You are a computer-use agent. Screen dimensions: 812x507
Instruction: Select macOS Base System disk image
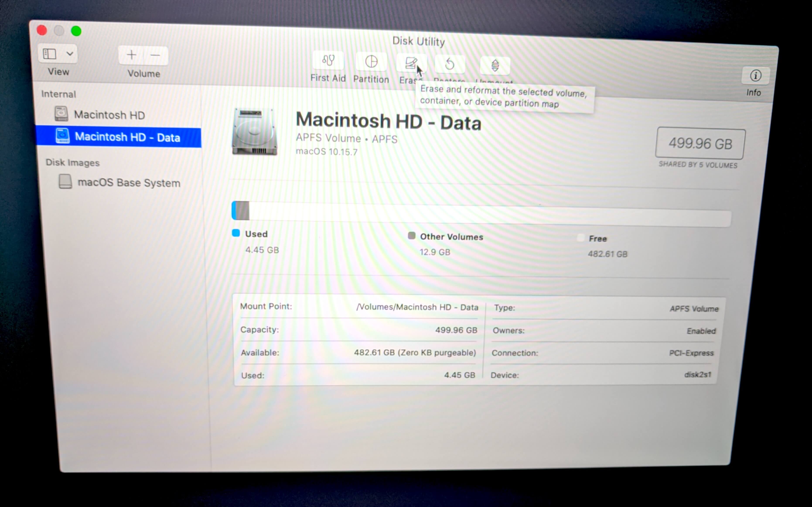(120, 182)
